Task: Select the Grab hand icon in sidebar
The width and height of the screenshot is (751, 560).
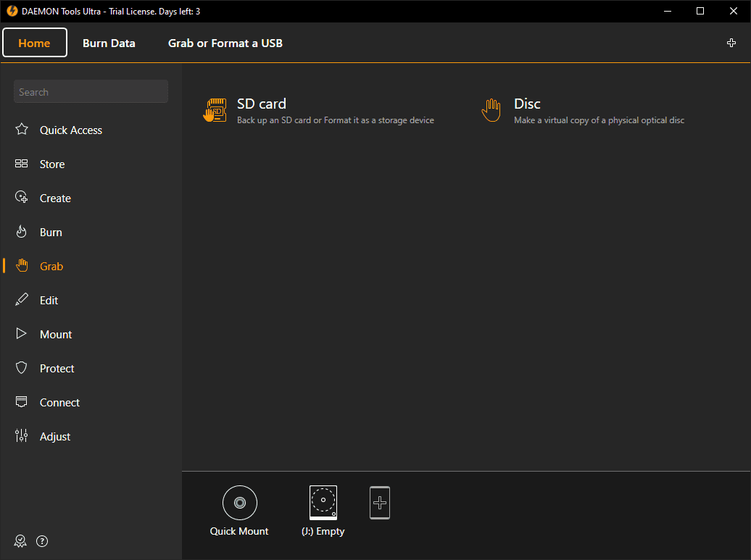Action: tap(22, 266)
